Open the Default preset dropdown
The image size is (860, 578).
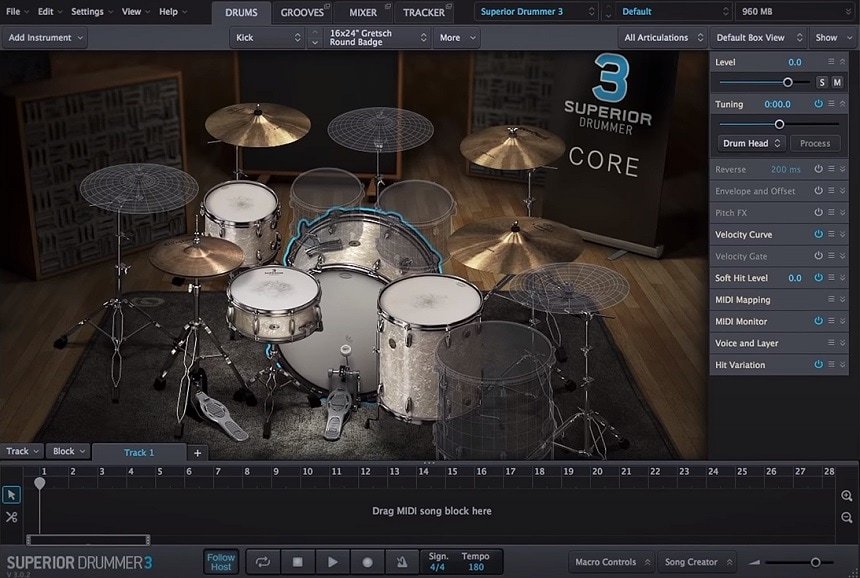tap(675, 12)
